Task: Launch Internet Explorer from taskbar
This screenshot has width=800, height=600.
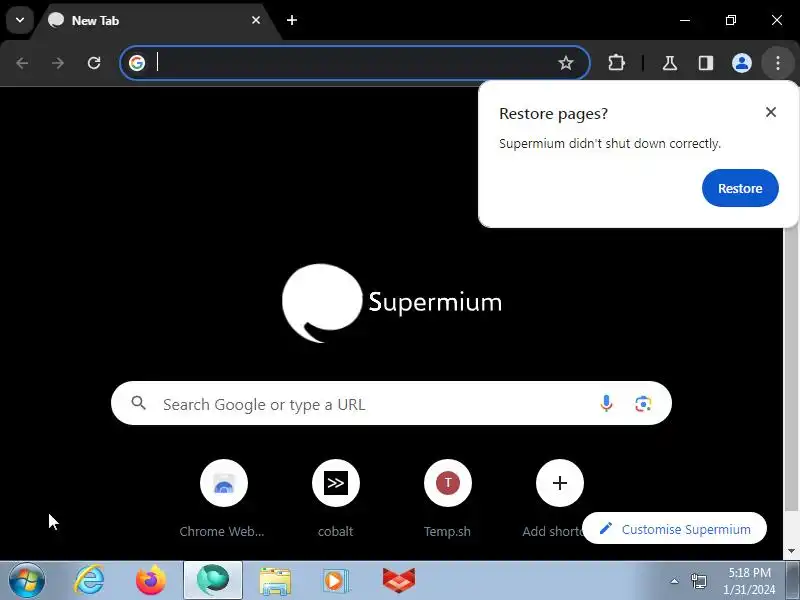Action: click(89, 581)
